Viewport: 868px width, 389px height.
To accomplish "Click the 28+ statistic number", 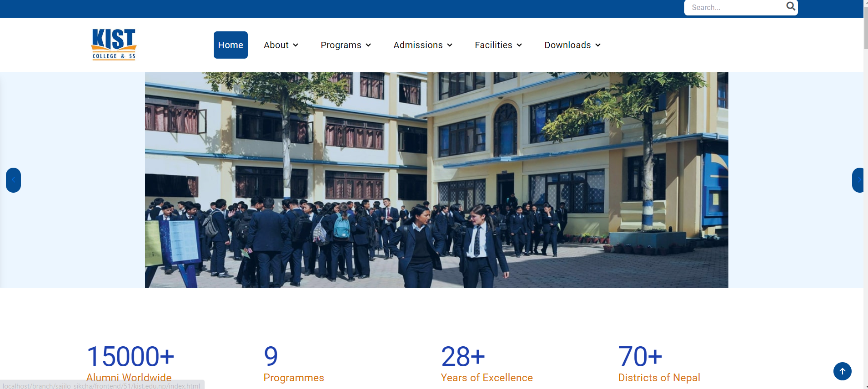I will coord(463,356).
